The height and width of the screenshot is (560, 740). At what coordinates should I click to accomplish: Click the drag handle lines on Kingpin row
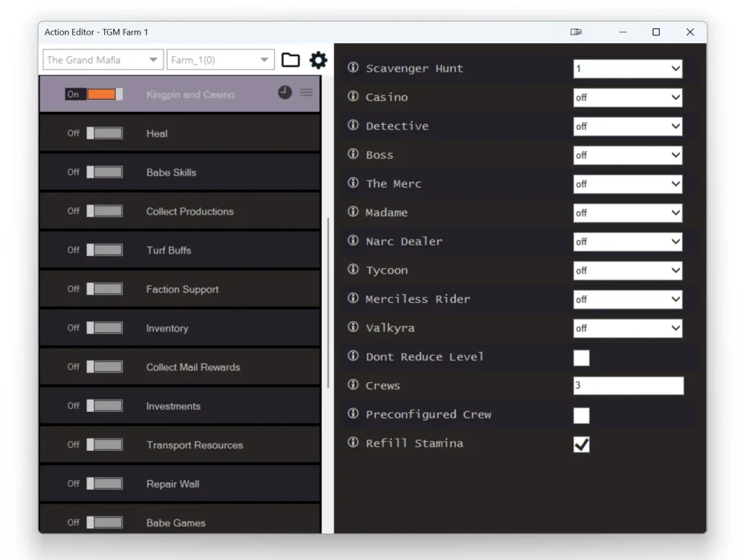click(x=306, y=92)
